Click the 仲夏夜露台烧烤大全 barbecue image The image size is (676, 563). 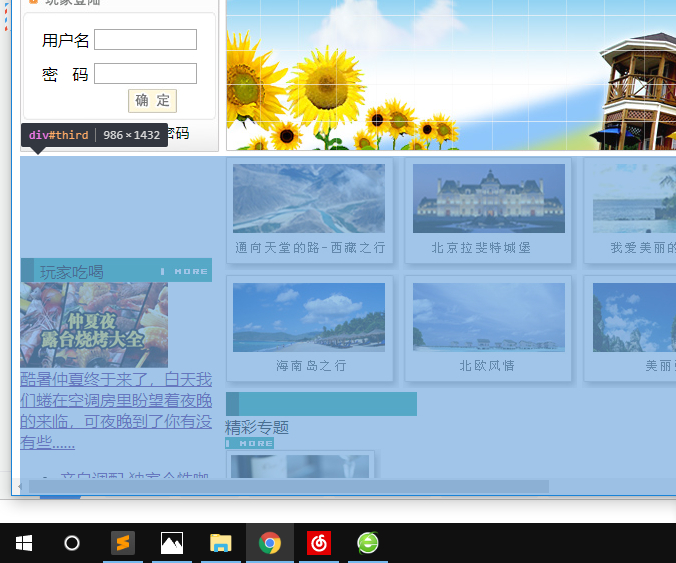(x=94, y=325)
